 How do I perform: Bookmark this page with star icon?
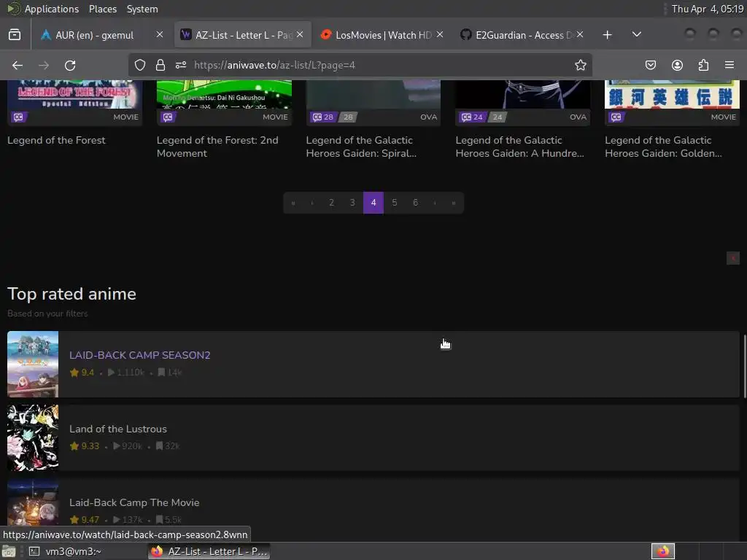coord(580,65)
